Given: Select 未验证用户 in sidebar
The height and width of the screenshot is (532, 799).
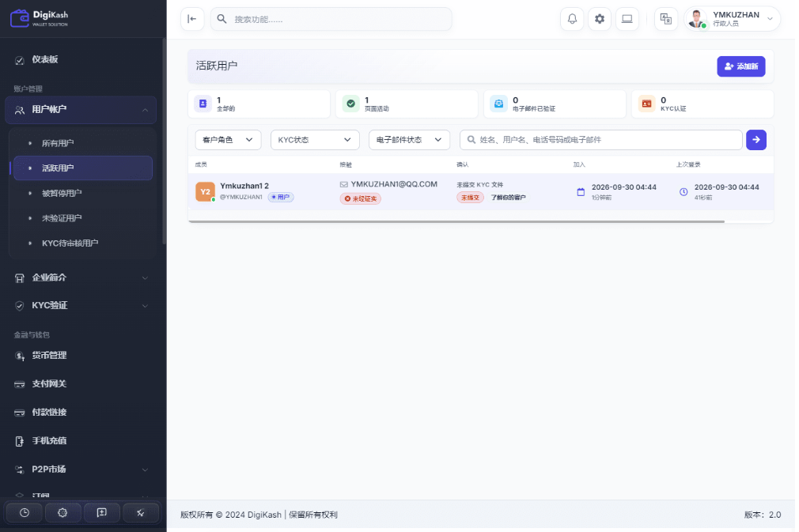Looking at the screenshot, I should click(x=62, y=218).
